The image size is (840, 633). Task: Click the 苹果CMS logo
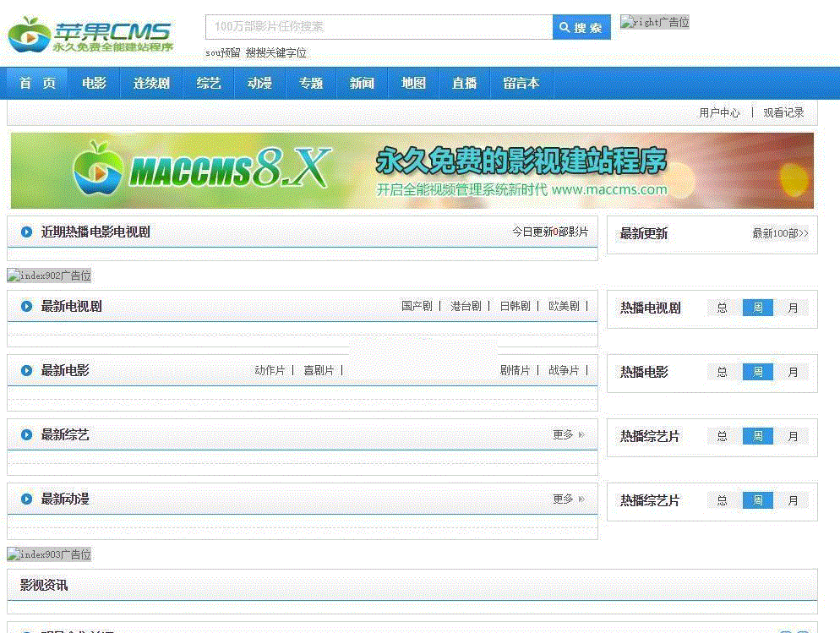tap(90, 35)
